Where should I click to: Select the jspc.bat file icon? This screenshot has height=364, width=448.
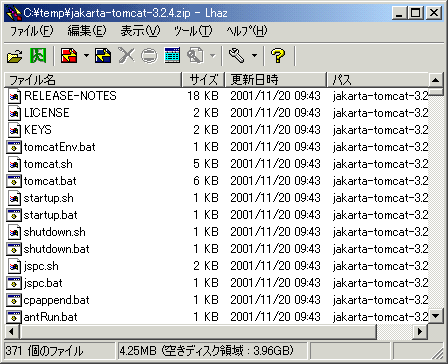click(14, 283)
